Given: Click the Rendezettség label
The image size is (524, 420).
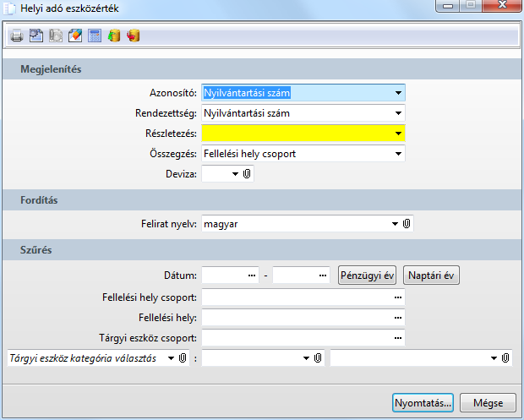Looking at the screenshot, I should [x=166, y=113].
